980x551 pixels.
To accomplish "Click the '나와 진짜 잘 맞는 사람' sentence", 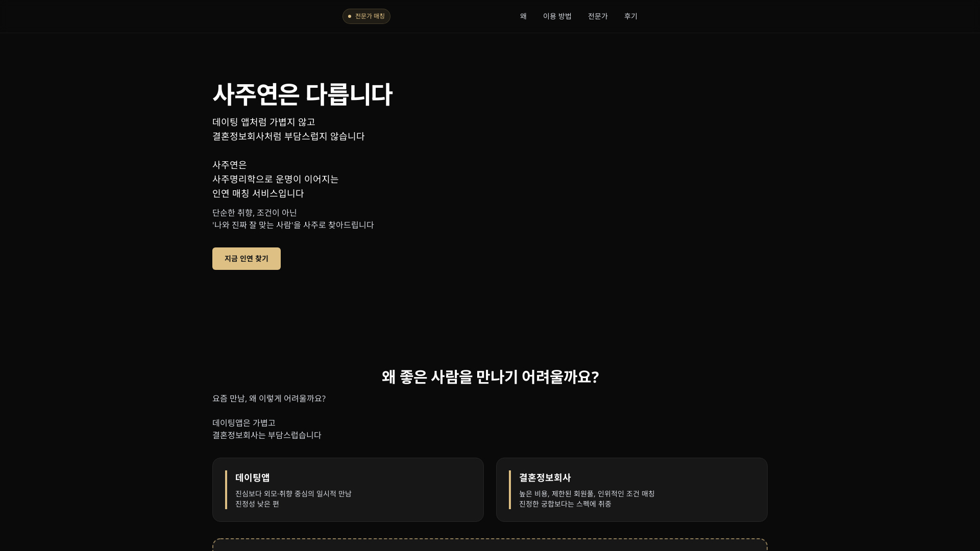I will click(293, 225).
